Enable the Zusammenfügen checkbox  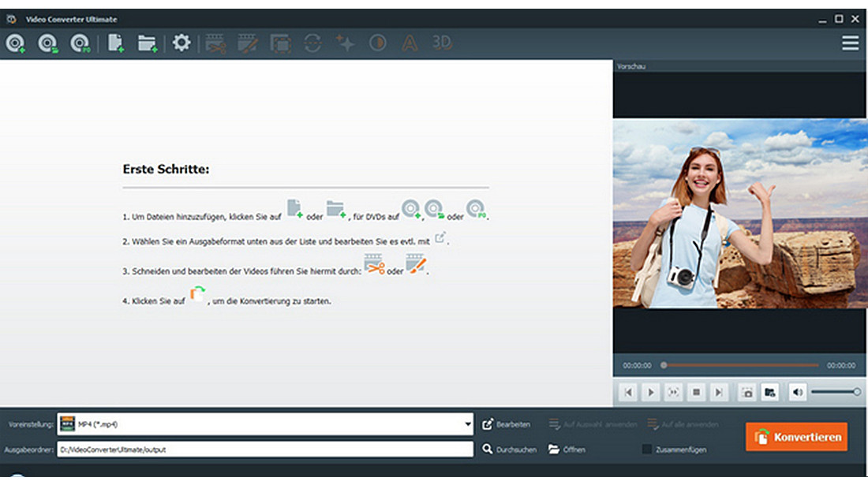point(645,450)
